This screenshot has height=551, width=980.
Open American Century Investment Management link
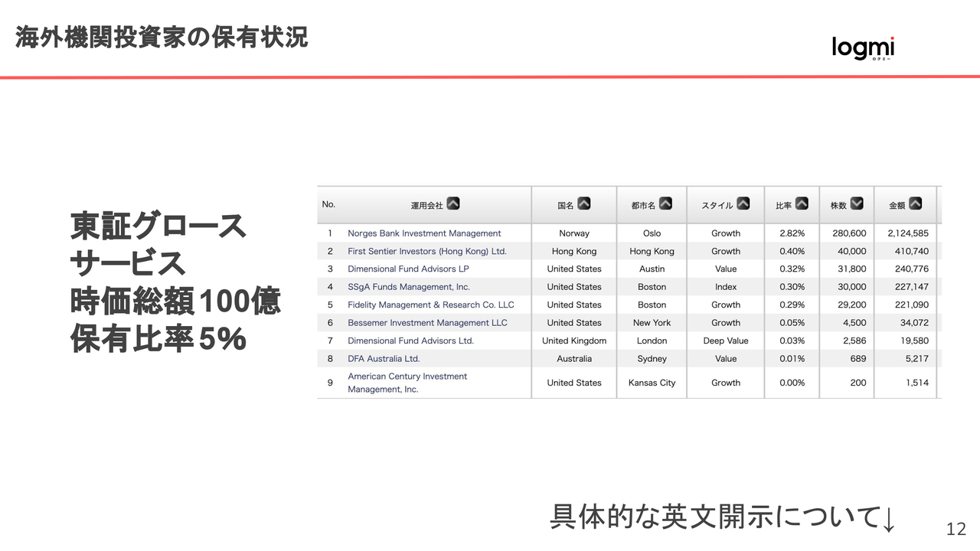(x=407, y=383)
